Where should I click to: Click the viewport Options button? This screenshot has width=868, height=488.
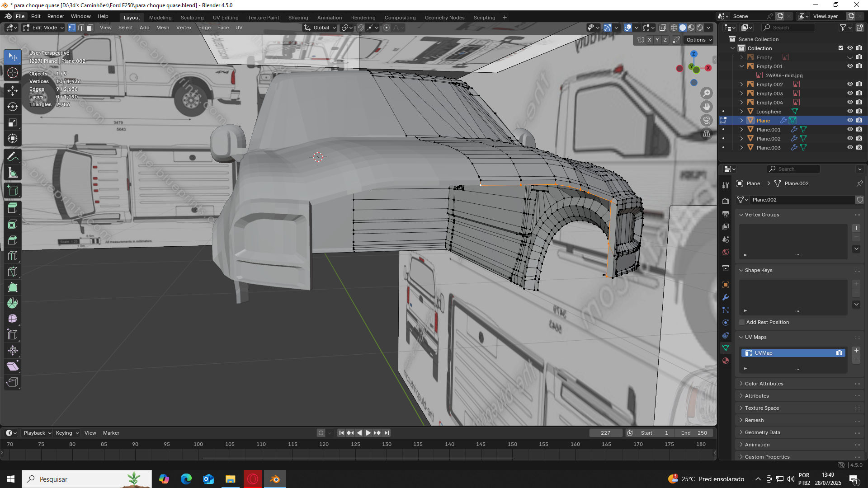coord(699,40)
